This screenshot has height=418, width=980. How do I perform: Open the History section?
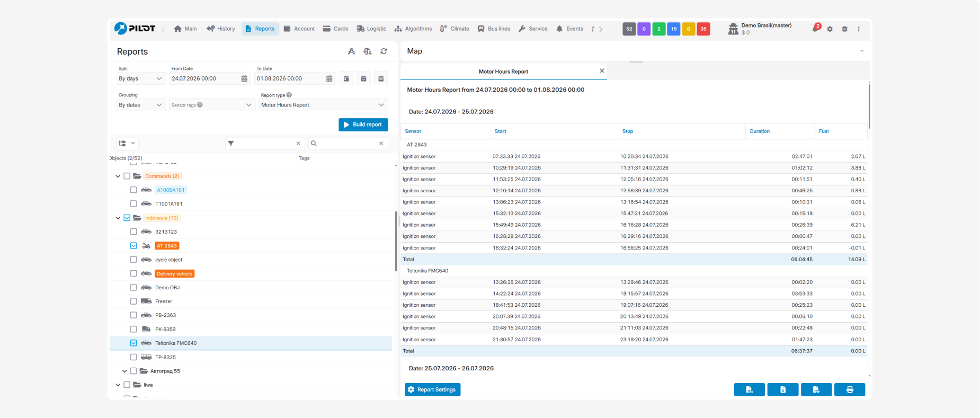click(x=221, y=29)
